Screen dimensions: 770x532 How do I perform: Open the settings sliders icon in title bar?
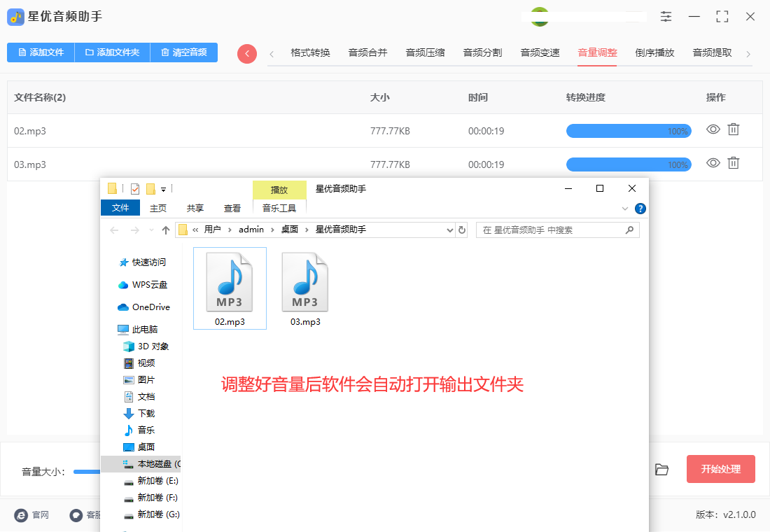click(x=666, y=17)
